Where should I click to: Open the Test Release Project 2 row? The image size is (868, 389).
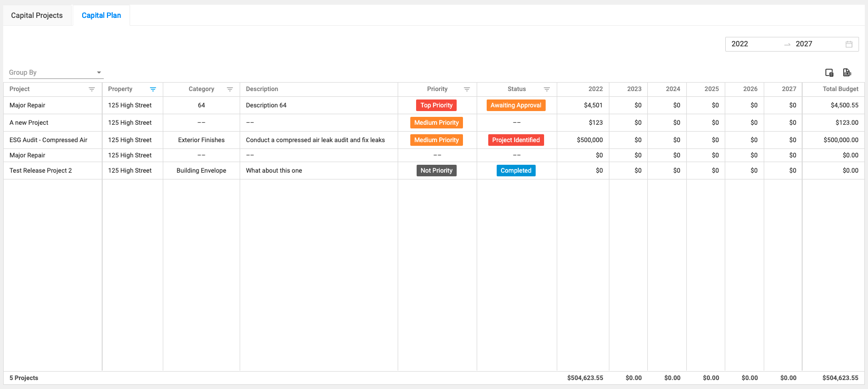tap(41, 171)
